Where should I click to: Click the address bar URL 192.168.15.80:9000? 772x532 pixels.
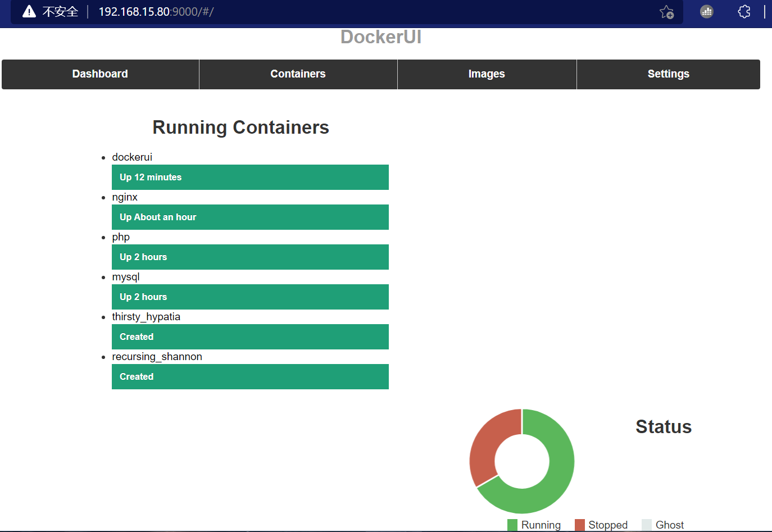click(156, 12)
